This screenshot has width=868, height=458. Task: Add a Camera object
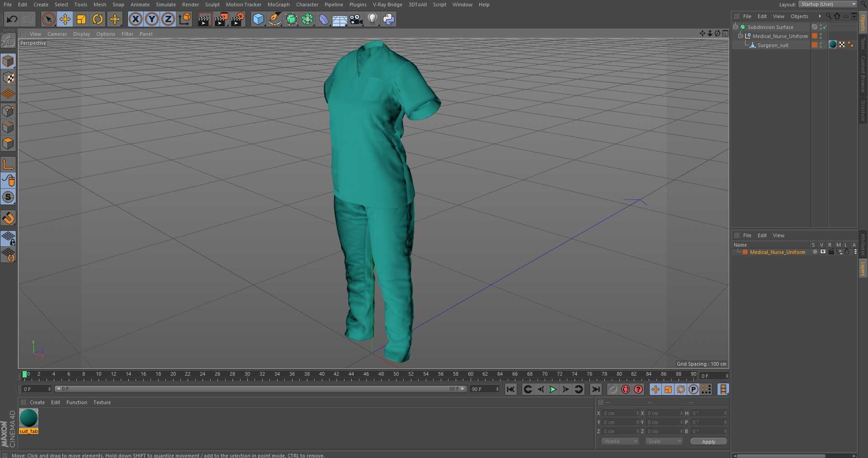[x=356, y=19]
